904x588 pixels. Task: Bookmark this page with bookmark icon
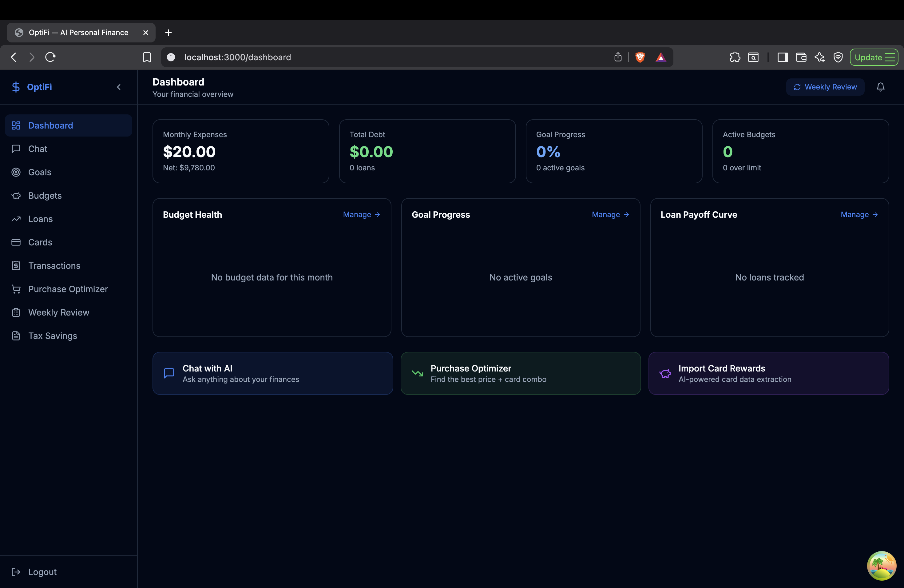coord(147,57)
